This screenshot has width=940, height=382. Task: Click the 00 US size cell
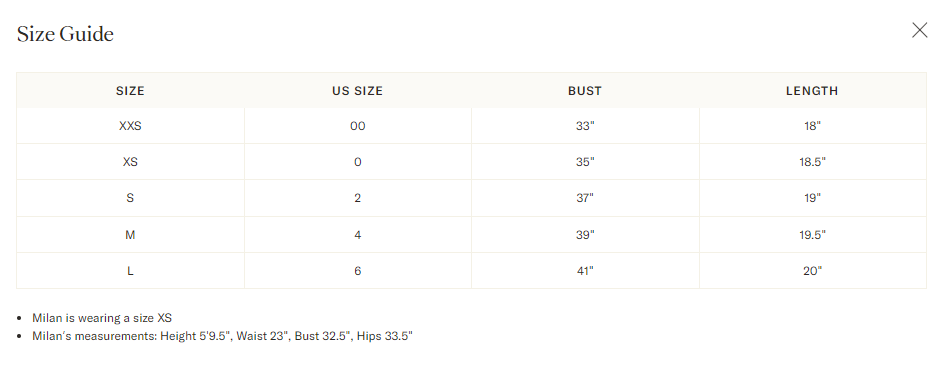[357, 126]
